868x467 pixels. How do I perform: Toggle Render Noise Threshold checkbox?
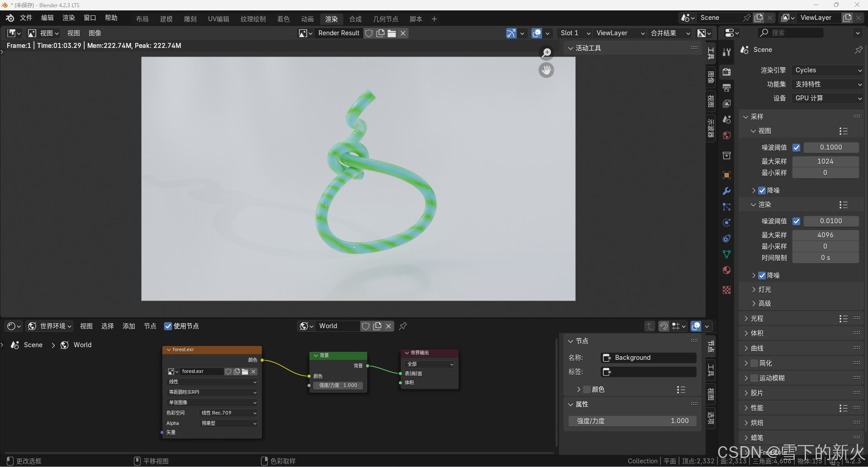pyautogui.click(x=797, y=221)
